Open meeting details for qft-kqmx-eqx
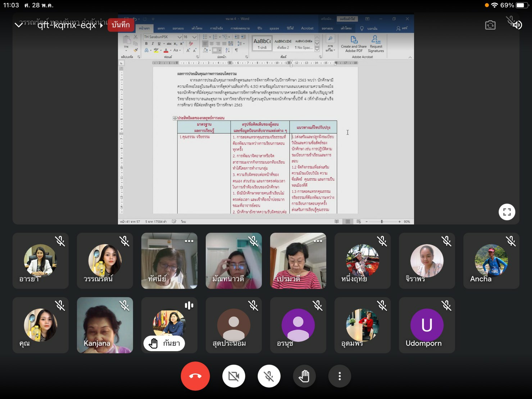The height and width of the screenshot is (399, 532). coord(68,25)
